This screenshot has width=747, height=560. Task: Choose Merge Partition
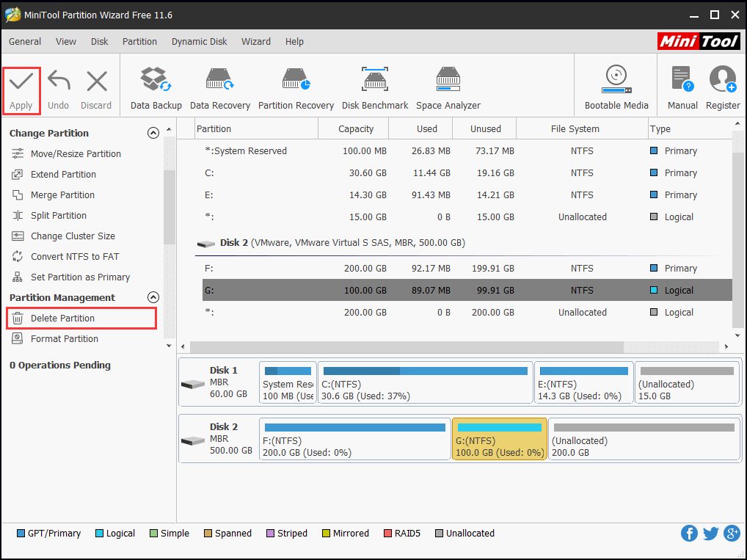pos(62,195)
